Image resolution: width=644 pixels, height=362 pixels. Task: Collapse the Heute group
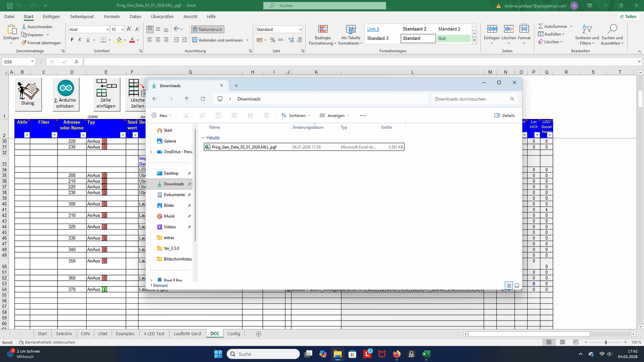coord(203,138)
